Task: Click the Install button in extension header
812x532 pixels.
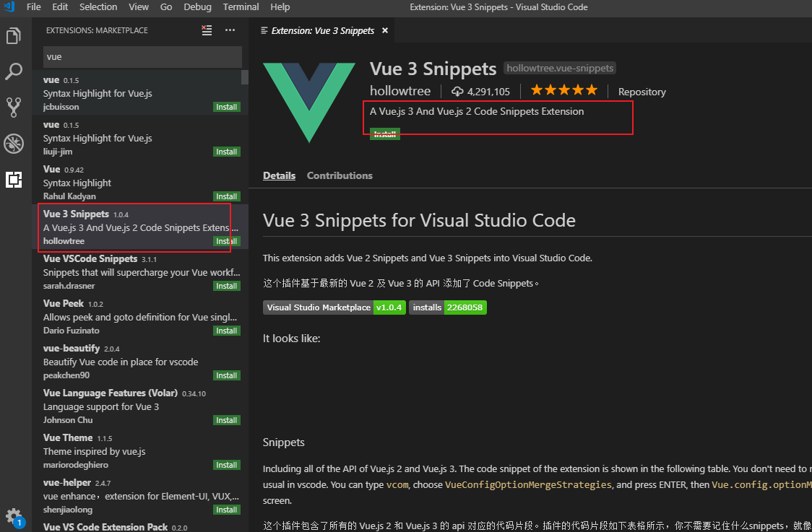Action: coord(385,134)
